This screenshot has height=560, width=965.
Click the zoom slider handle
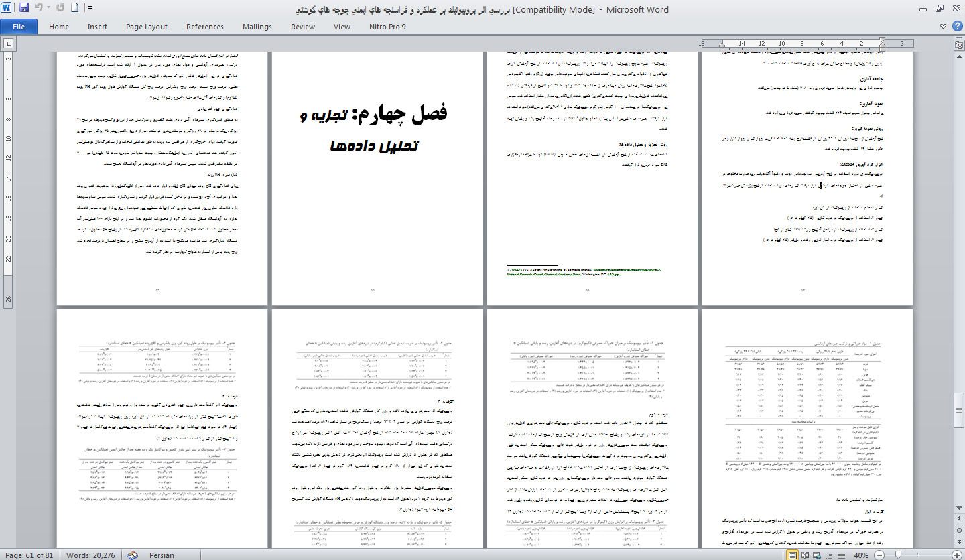[x=899, y=555]
